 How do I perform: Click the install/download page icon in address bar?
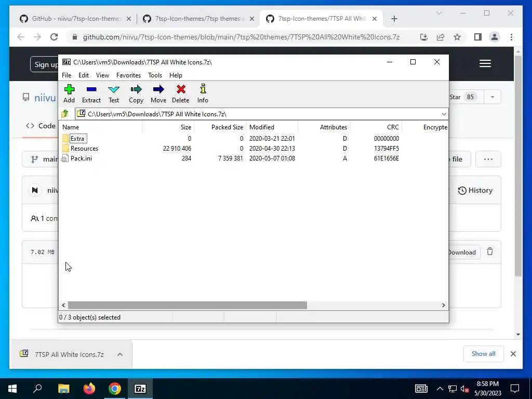(424, 37)
